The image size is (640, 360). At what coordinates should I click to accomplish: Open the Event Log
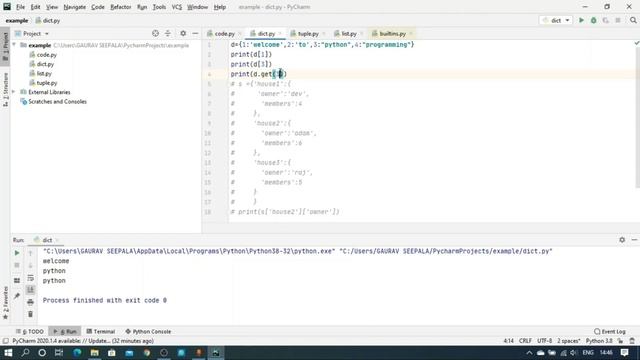point(610,331)
